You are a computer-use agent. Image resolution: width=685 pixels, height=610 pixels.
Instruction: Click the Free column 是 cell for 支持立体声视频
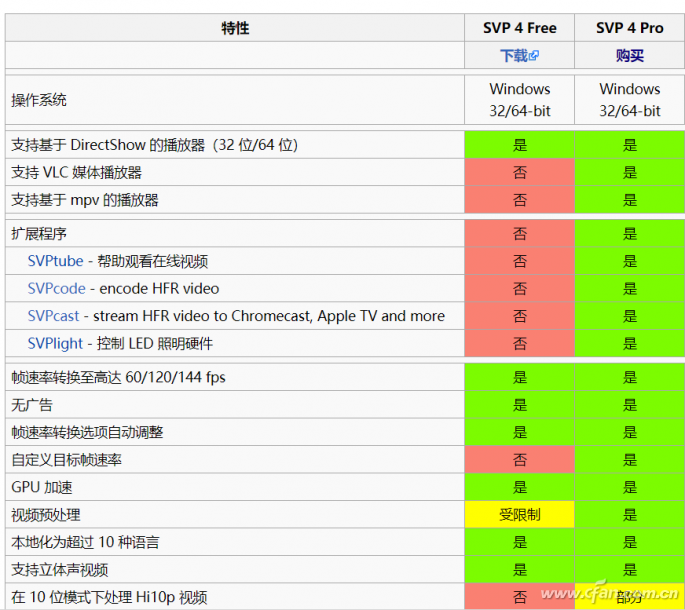(x=519, y=570)
